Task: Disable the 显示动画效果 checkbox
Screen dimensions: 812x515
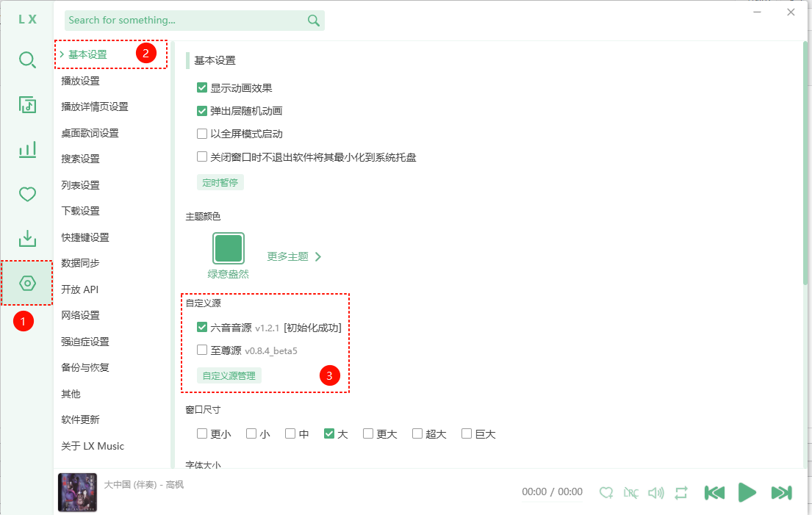Action: click(x=202, y=88)
